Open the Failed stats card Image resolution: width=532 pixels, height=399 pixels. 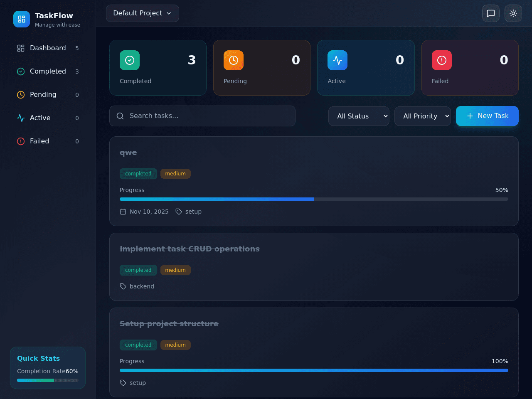pyautogui.click(x=470, y=68)
